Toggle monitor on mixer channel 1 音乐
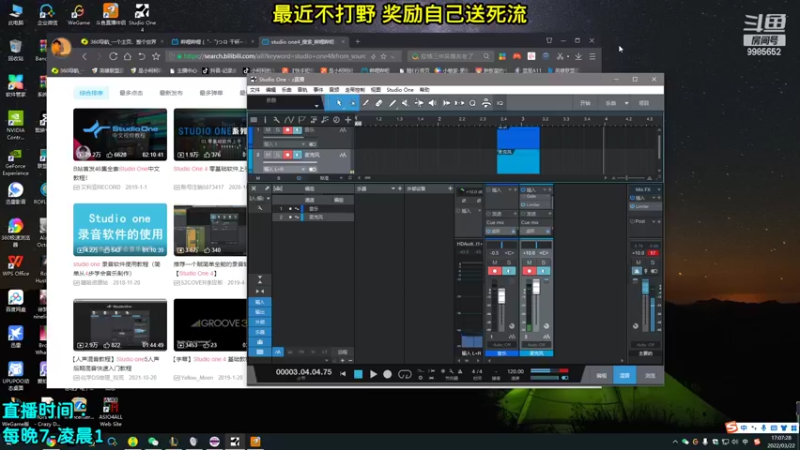Viewport: 800px width, 450px height. click(509, 271)
